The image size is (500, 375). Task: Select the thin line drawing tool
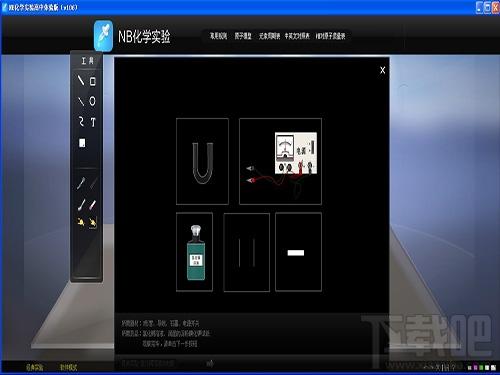click(81, 101)
